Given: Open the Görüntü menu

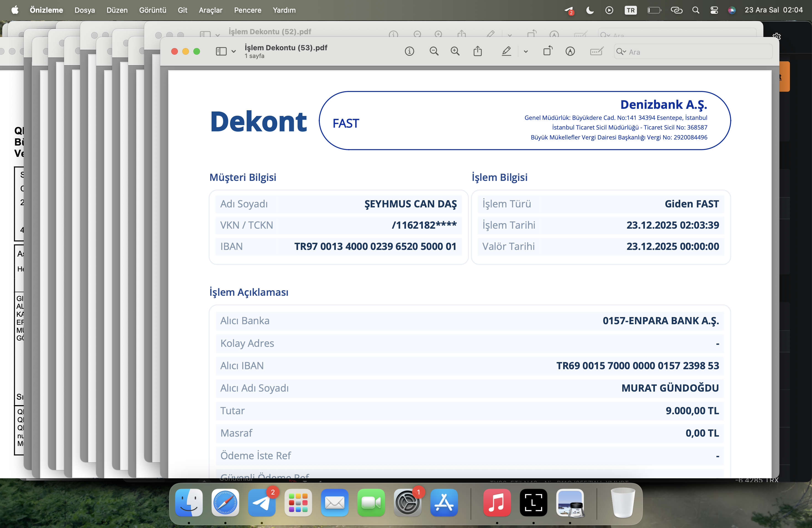Looking at the screenshot, I should (x=152, y=10).
